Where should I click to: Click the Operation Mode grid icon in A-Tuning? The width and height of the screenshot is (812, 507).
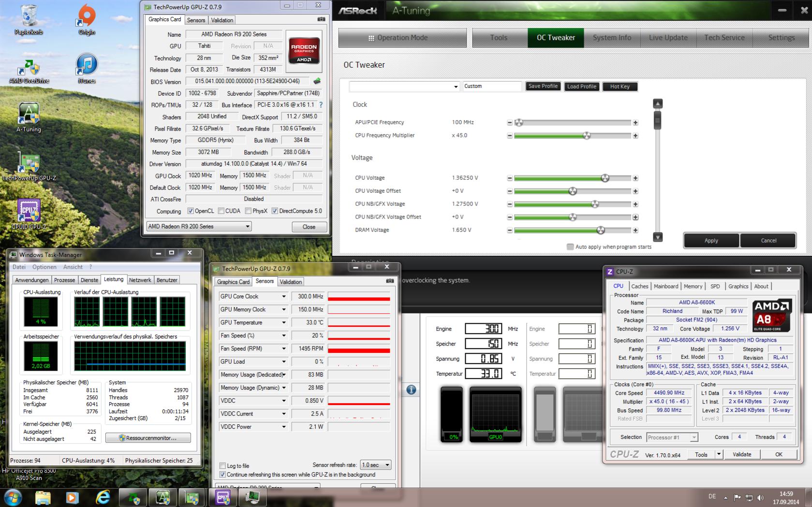tap(371, 38)
